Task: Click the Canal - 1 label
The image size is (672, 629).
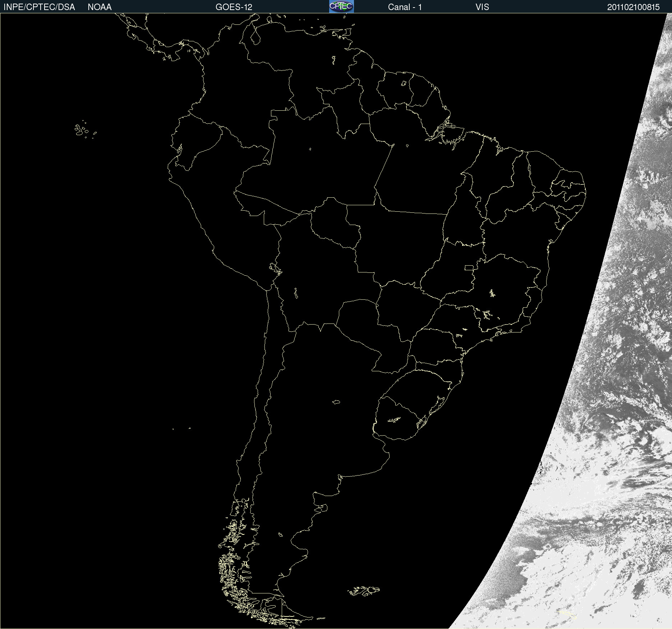Action: click(x=405, y=7)
